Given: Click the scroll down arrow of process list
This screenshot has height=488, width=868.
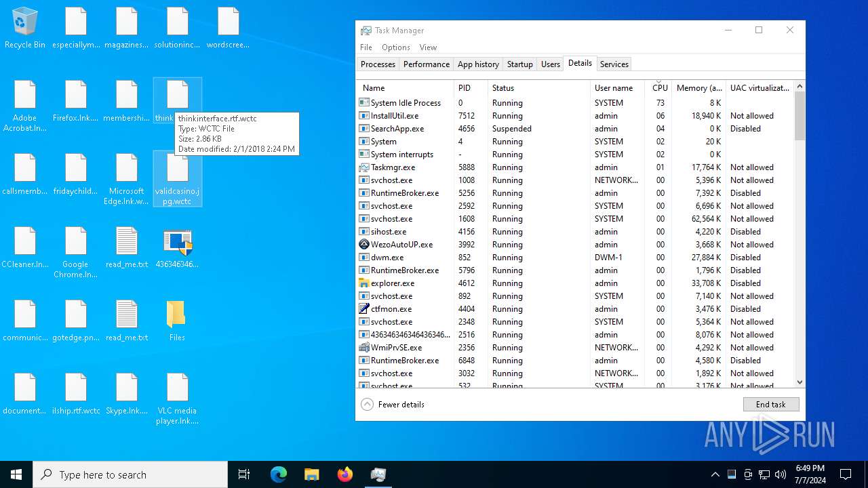Looking at the screenshot, I should pyautogui.click(x=800, y=382).
